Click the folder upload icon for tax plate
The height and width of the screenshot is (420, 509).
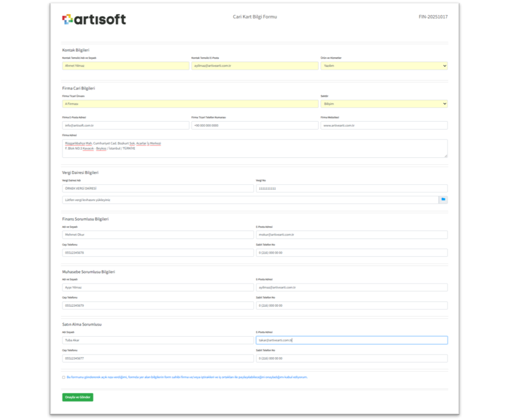[443, 200]
